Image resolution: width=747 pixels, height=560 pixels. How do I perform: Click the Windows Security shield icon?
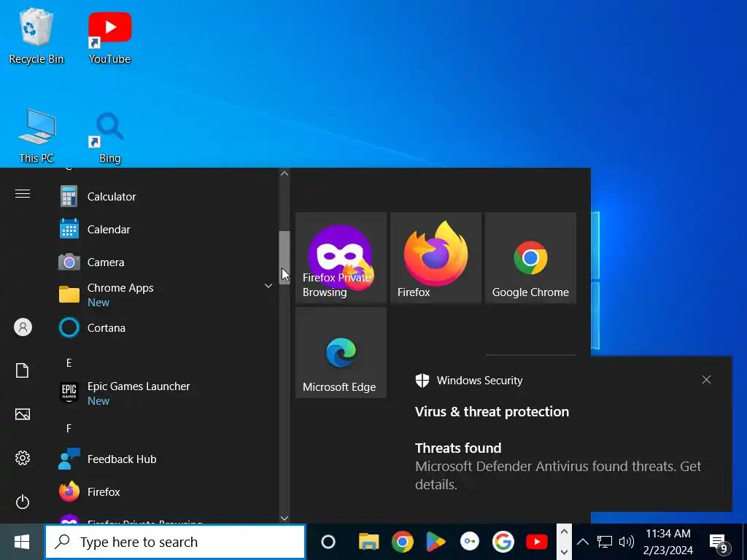click(422, 381)
